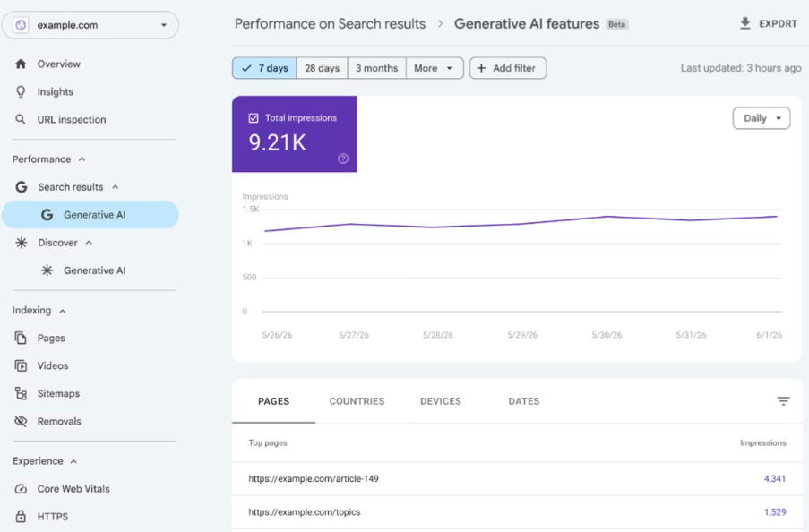Click the plus icon in Add filter
The image size is (809, 532).
[x=481, y=68]
